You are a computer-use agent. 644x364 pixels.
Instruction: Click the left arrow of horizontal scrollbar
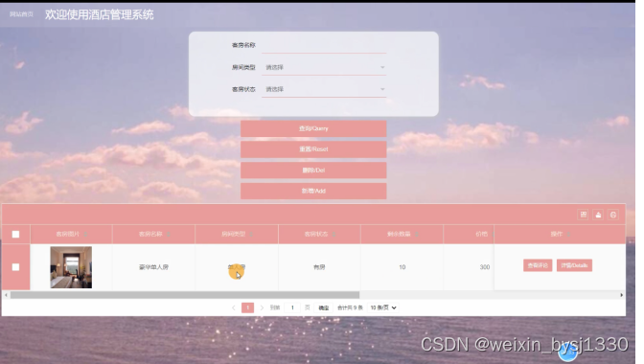tap(6, 295)
